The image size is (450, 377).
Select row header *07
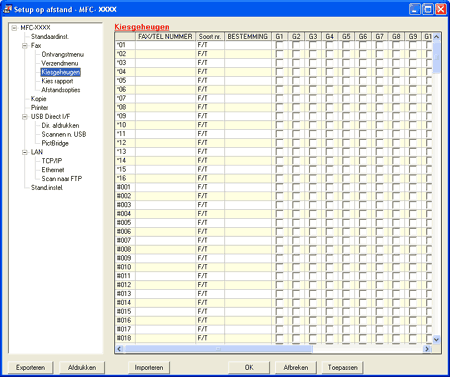click(125, 98)
